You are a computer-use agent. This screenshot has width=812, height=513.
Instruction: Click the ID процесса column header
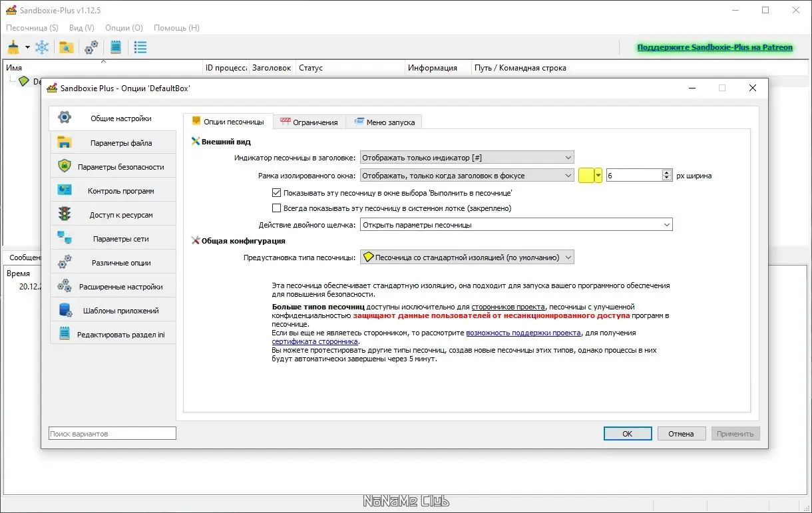point(226,68)
